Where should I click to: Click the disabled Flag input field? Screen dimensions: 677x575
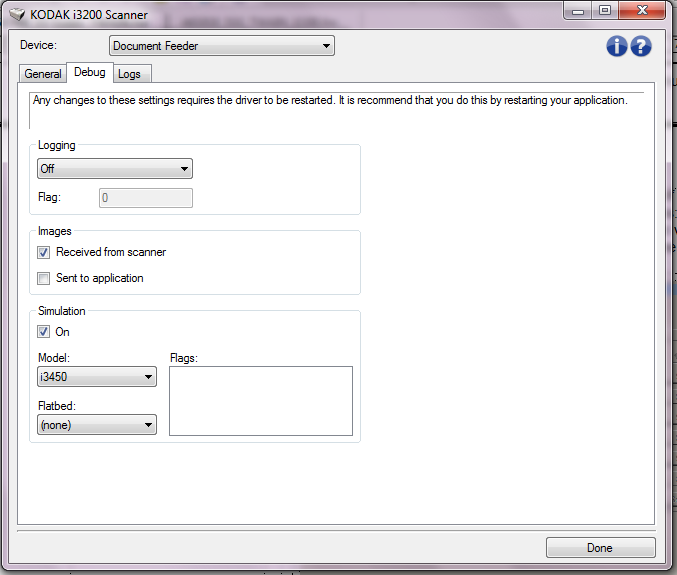point(146,198)
